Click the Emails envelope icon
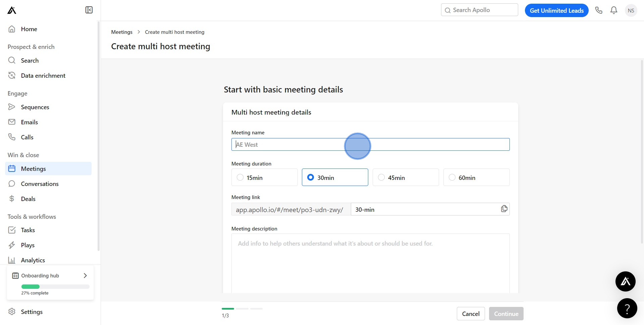This screenshot has height=325, width=644. 12,122
